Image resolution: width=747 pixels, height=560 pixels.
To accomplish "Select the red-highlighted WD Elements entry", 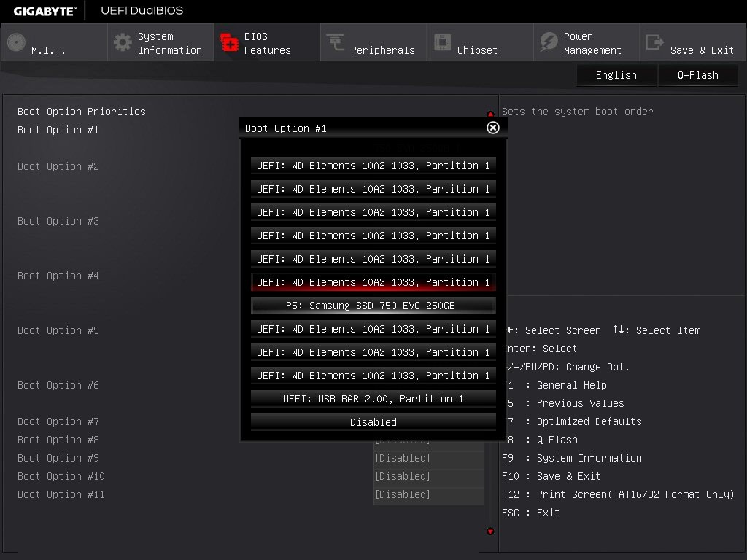I will [x=373, y=282].
